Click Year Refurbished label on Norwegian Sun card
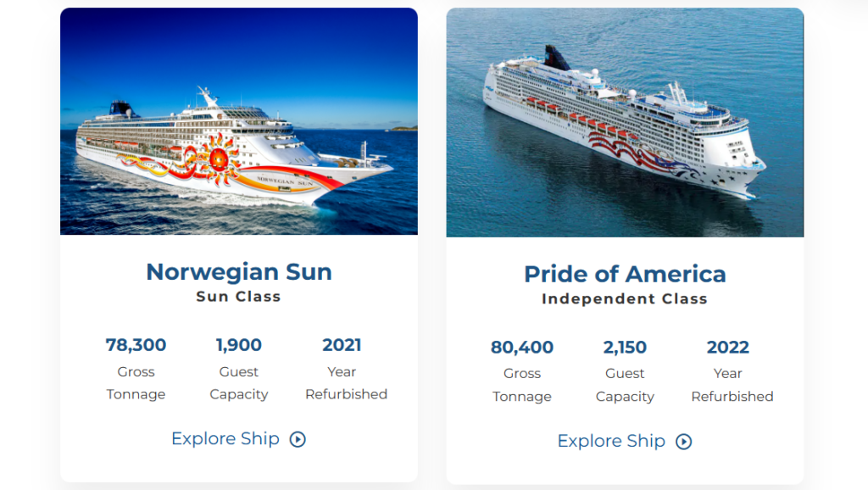 pyautogui.click(x=346, y=383)
